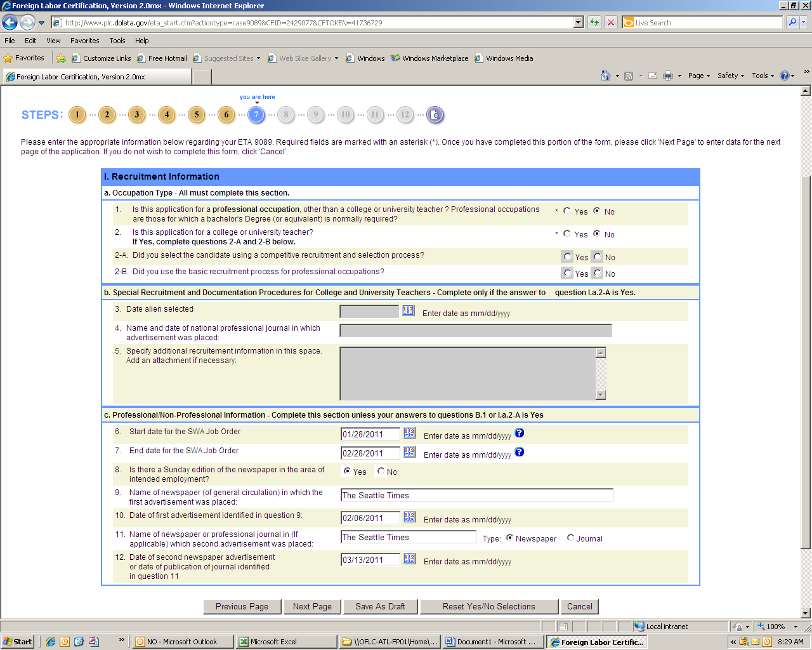
Task: Open calendar for date alien selected
Action: (408, 310)
